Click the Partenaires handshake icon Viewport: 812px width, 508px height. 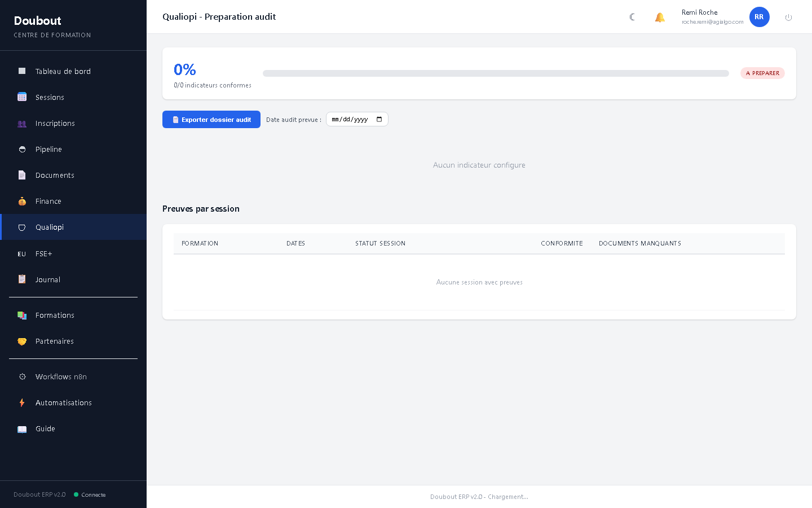coord(22,341)
